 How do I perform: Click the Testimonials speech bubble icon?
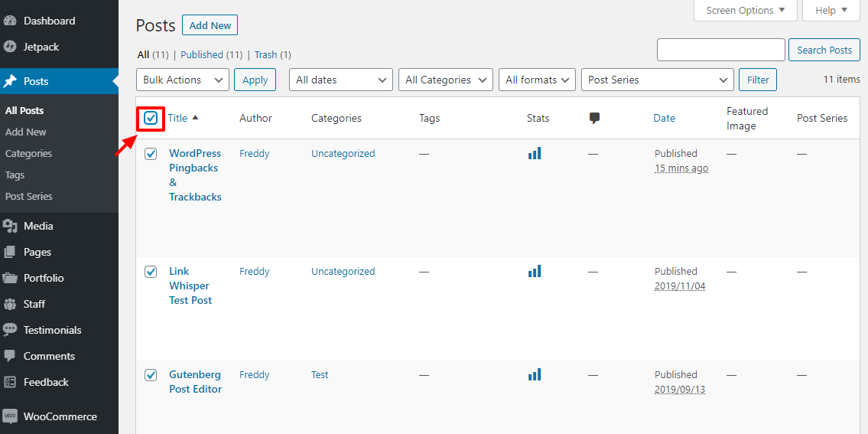[x=10, y=330]
